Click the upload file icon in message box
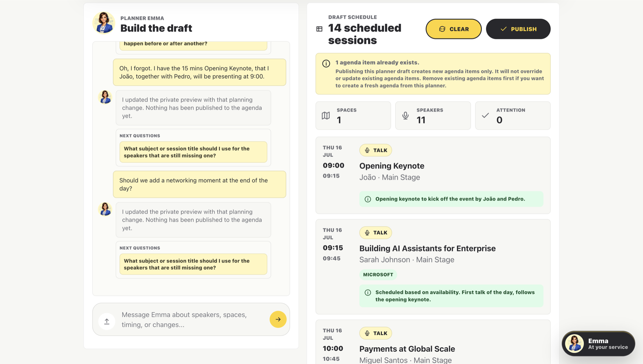 click(107, 321)
